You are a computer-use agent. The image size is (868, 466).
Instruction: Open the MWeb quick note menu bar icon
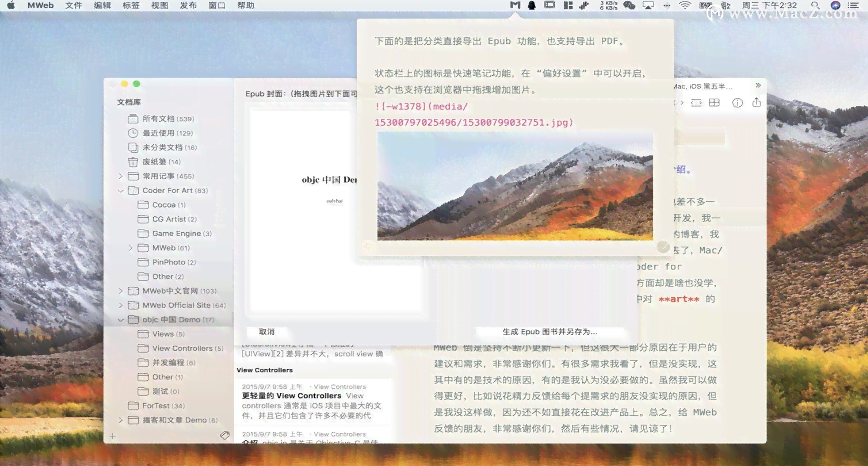coord(515,5)
